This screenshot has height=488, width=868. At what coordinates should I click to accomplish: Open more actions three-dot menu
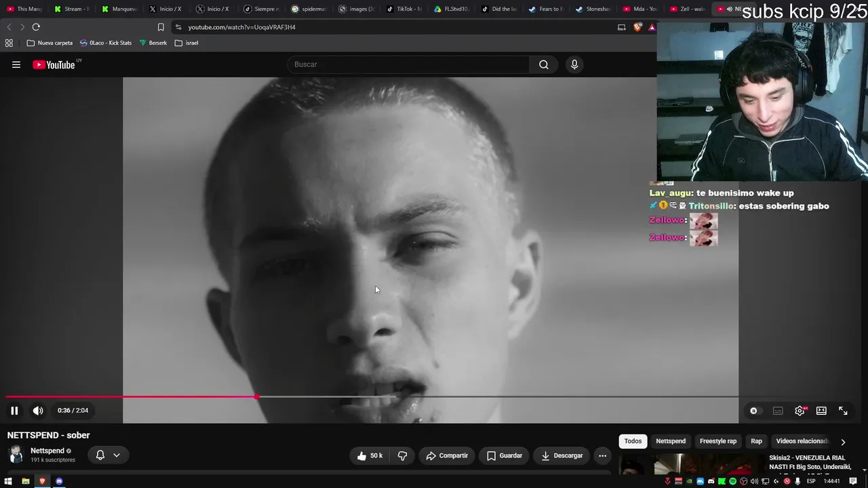[x=602, y=455]
